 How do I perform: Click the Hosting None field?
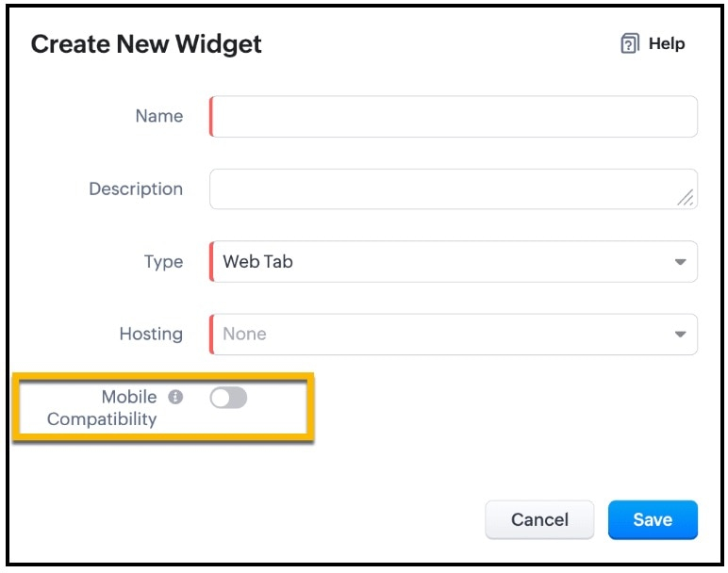point(454,335)
